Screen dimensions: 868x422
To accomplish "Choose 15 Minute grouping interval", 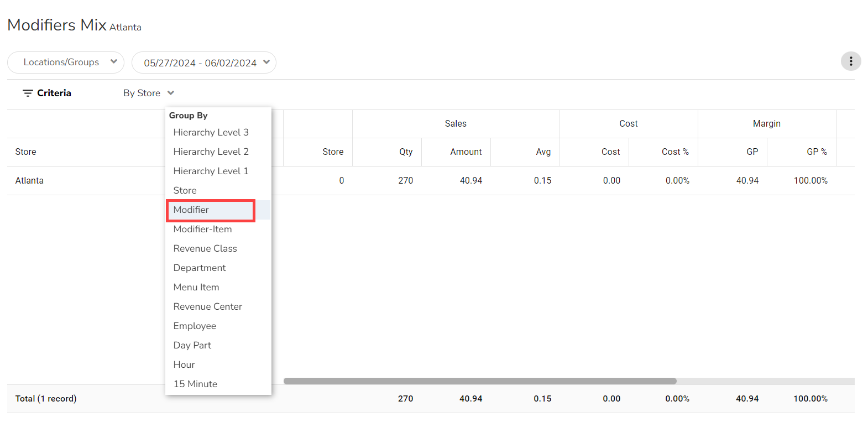I will (x=195, y=384).
